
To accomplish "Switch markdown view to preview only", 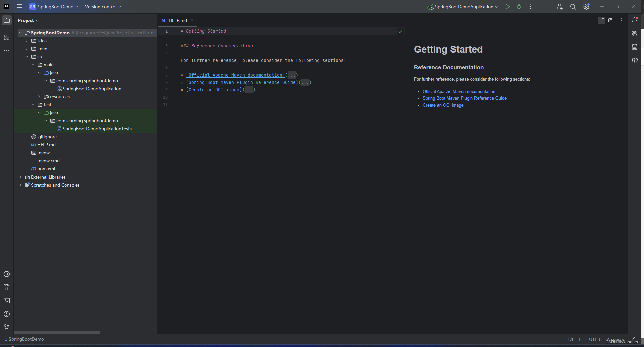I will coord(610,20).
